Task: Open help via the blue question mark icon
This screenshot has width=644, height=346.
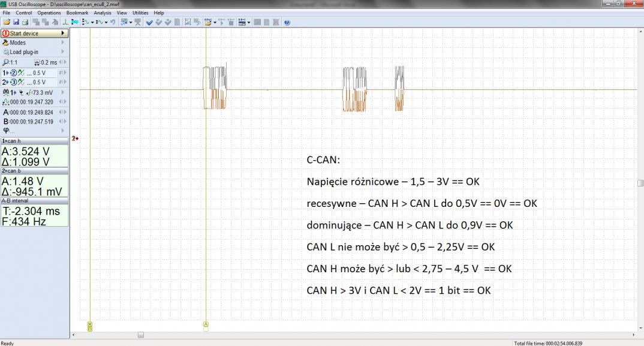Action: [287, 22]
